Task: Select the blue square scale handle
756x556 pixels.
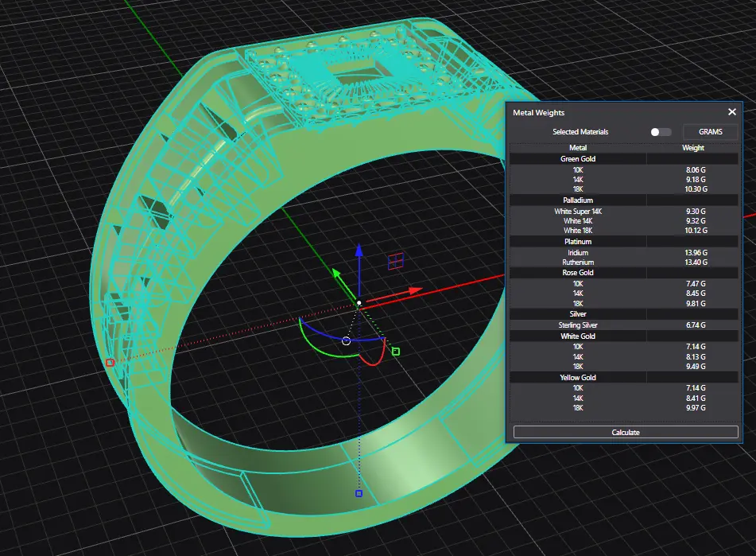Action: click(x=359, y=493)
